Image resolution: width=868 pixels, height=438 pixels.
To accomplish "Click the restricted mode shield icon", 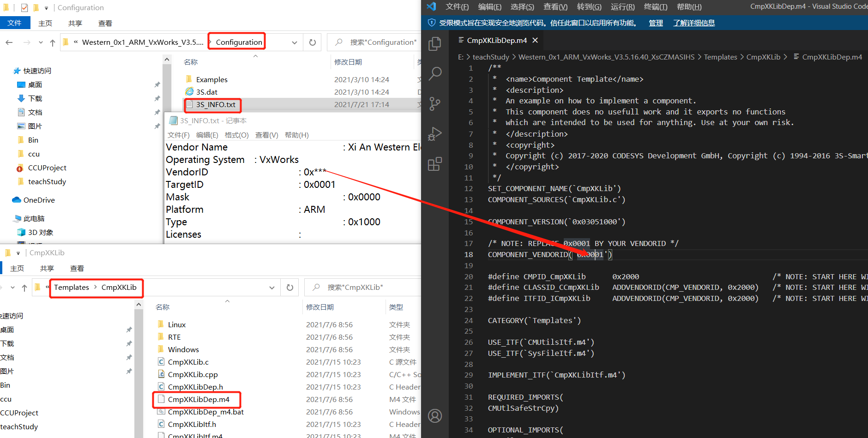I will click(x=432, y=23).
